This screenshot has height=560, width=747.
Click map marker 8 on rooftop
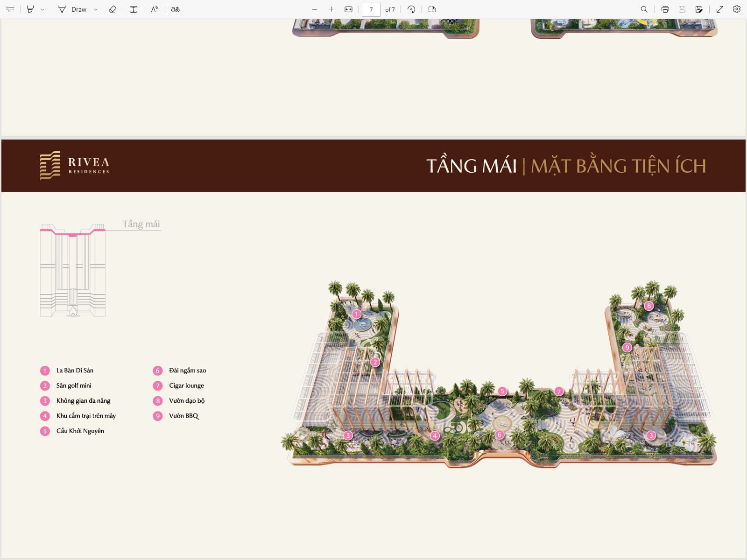(648, 306)
